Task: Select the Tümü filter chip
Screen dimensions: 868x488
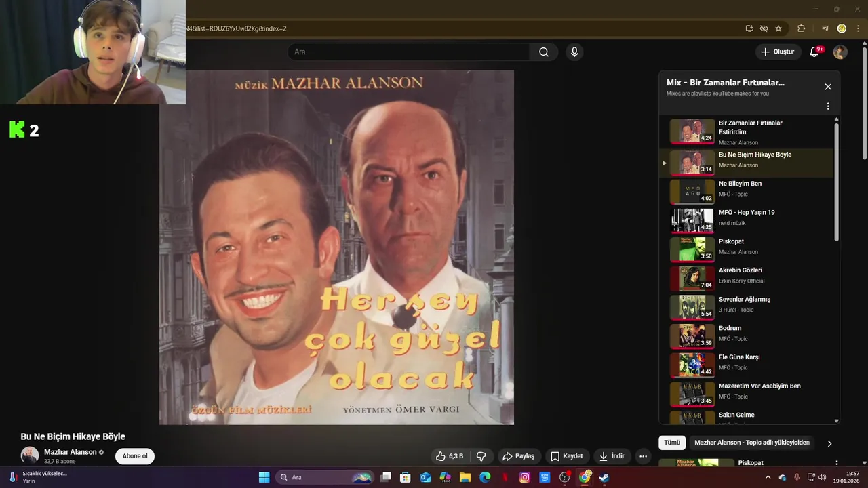Action: 672,443
